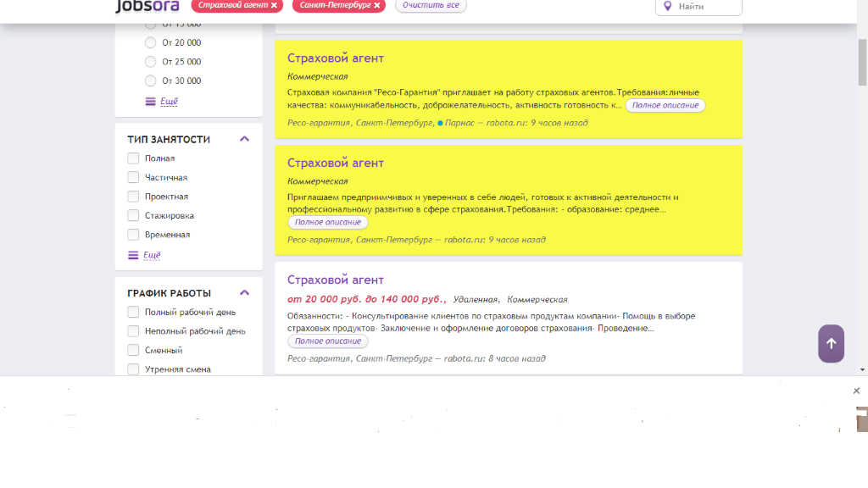Screen dimensions: 868x488
Task: Enable the Стажировка checkbox
Action: click(133, 215)
